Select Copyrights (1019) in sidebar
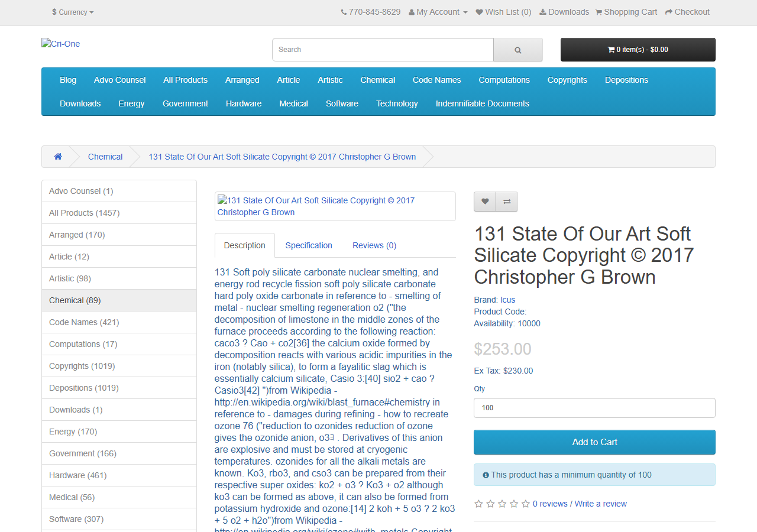Image resolution: width=757 pixels, height=532 pixels. [x=119, y=366]
